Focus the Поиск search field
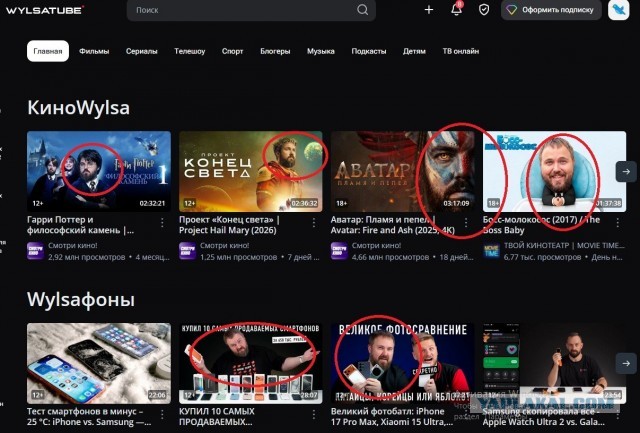The height and width of the screenshot is (433, 640). tap(251, 10)
